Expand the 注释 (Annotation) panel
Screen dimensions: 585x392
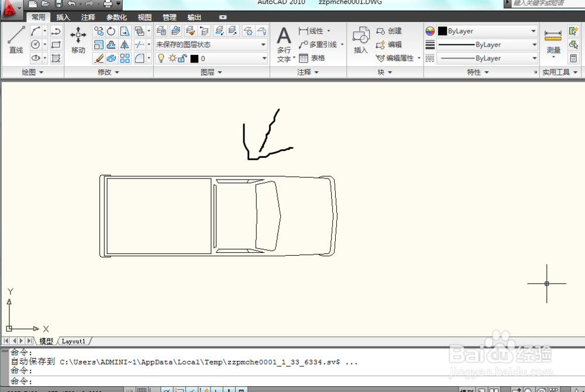(x=308, y=72)
